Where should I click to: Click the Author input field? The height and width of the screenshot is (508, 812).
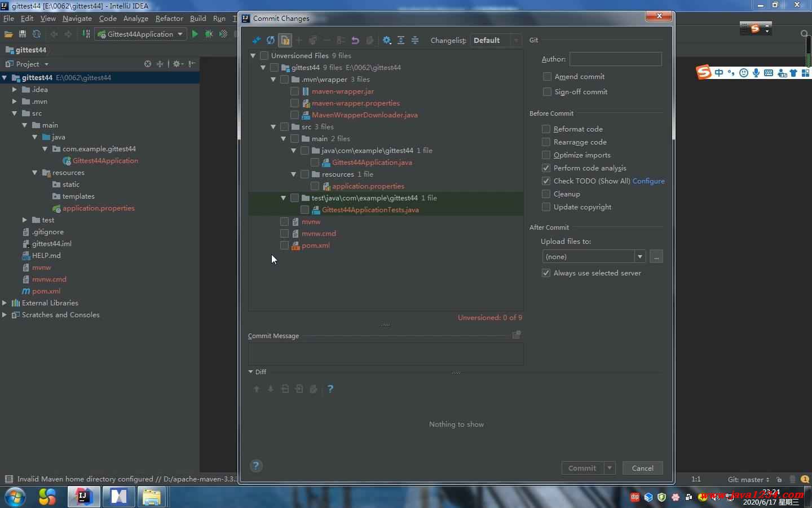tap(616, 59)
